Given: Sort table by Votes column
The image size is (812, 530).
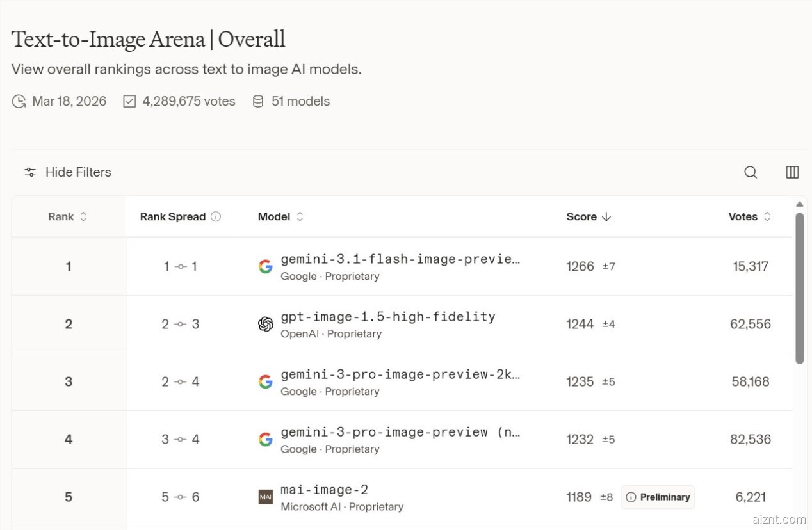Looking at the screenshot, I should tap(749, 217).
